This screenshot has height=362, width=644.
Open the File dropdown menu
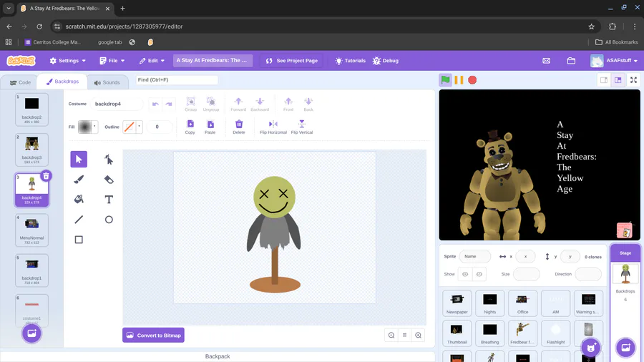(112, 61)
